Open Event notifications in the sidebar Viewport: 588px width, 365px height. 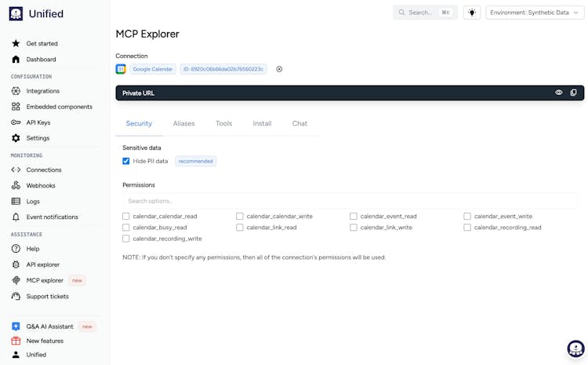[52, 217]
